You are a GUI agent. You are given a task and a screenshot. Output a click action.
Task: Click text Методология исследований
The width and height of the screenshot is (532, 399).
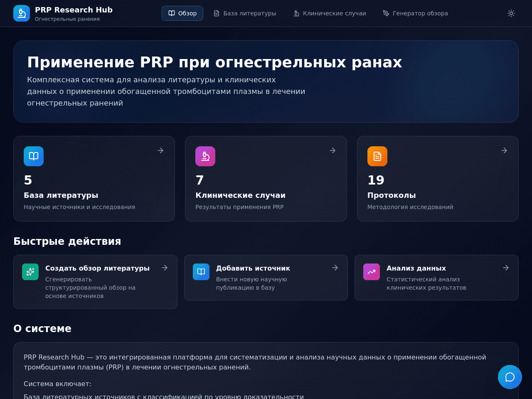click(410, 207)
